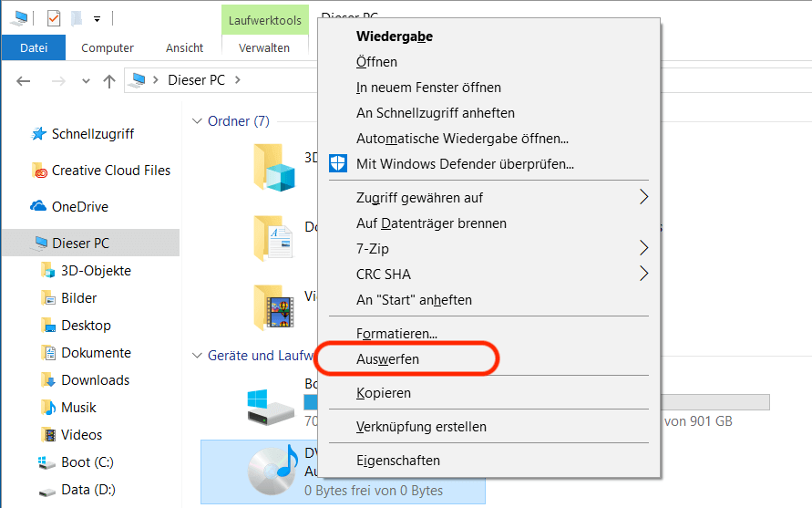Go forward with the right arrow button
812x508 pixels.
[58, 81]
